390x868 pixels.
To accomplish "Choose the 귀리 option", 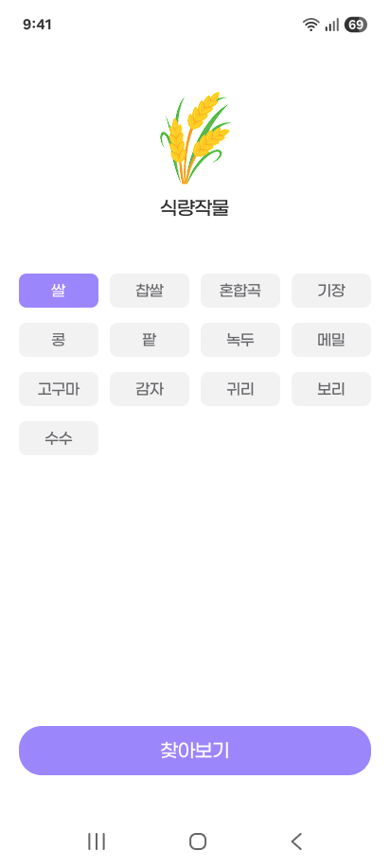I will tap(240, 389).
